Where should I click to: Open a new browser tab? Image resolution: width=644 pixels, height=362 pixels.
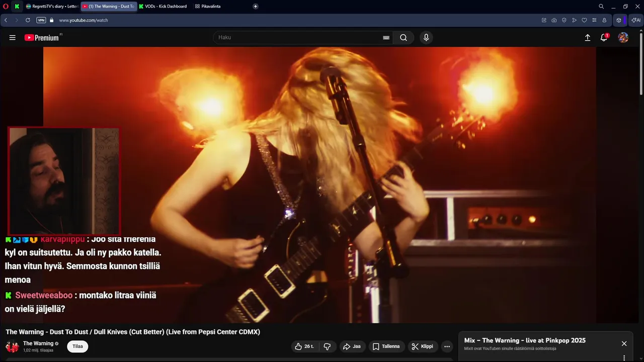[x=256, y=7]
